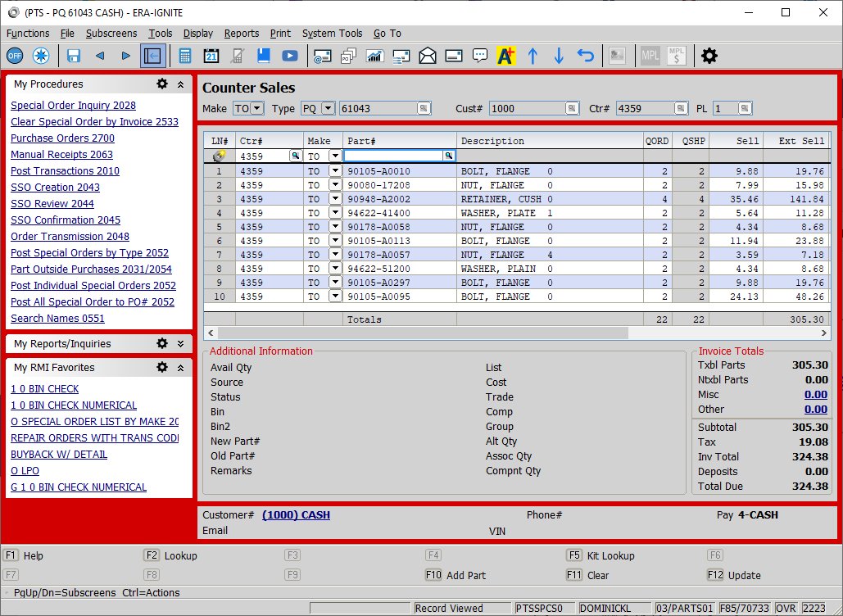The height and width of the screenshot is (616, 843).
Task: Click F12 Update function key
Action: (x=734, y=575)
